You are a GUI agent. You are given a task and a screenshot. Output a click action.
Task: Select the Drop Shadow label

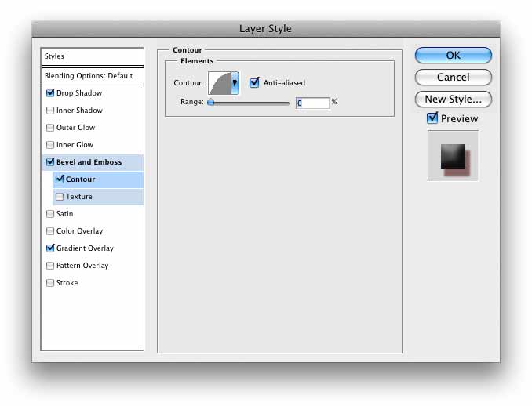[79, 92]
